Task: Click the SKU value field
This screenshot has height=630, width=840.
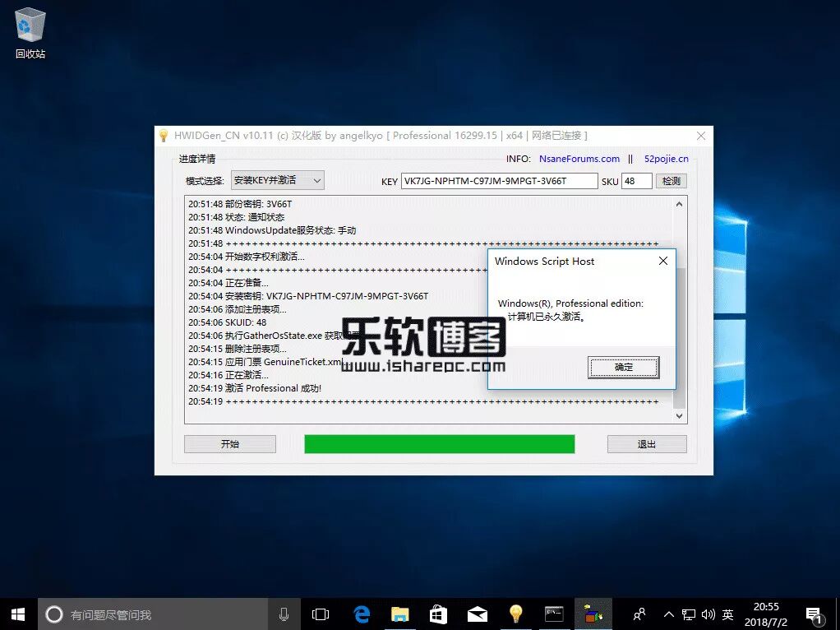Action: pos(636,181)
